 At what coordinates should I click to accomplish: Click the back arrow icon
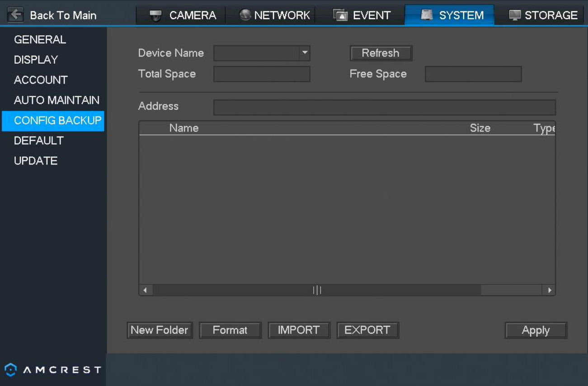(15, 14)
